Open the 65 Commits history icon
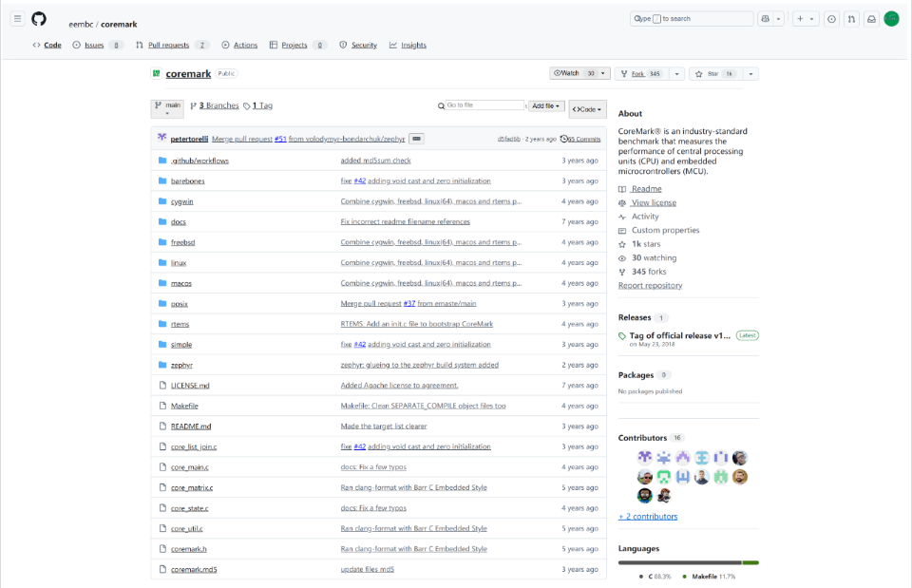This screenshot has height=588, width=912. [x=563, y=139]
